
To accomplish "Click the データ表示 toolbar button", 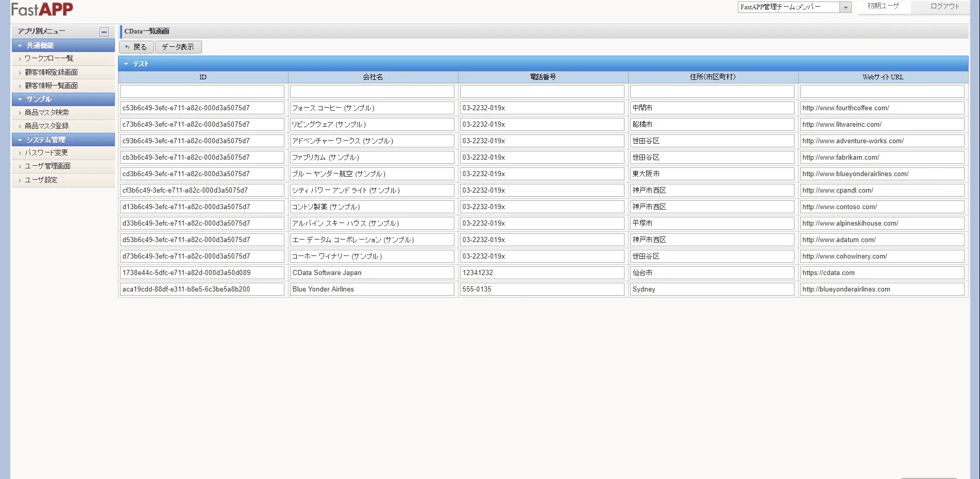I will point(178,47).
